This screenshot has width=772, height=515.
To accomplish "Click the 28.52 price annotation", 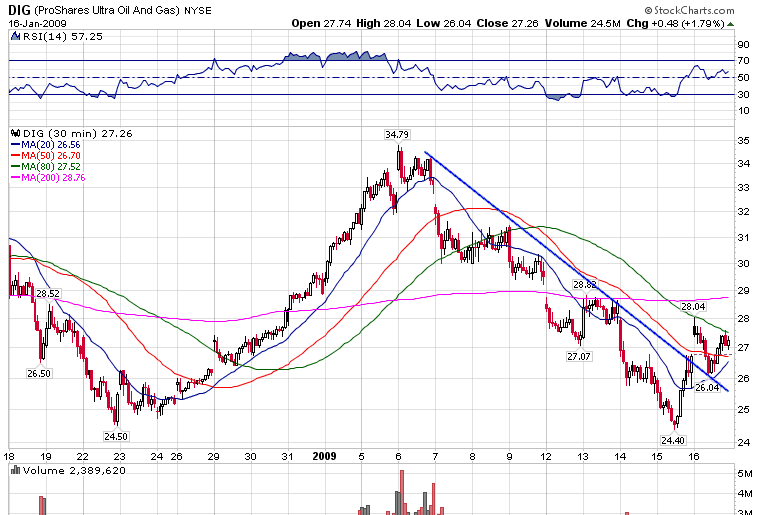I will tap(48, 293).
